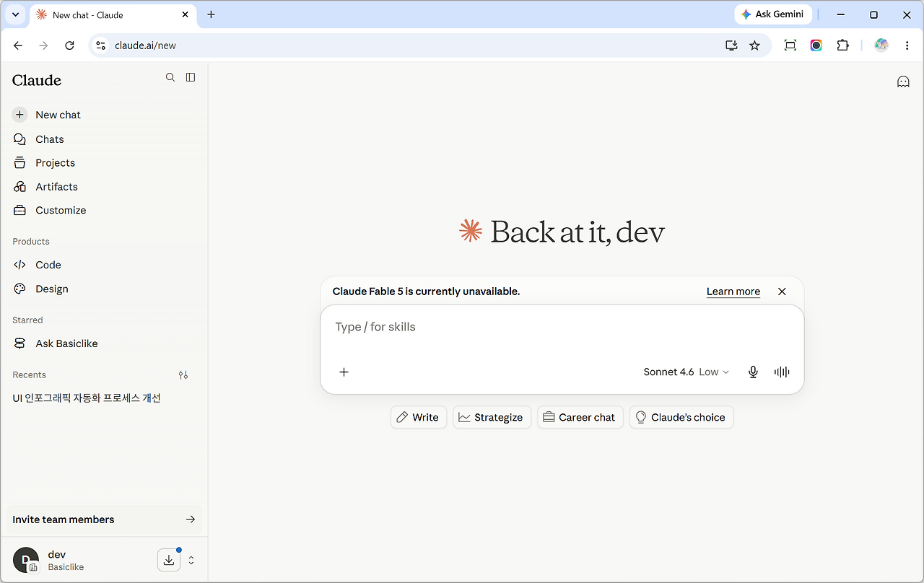
Task: Start a New chat from the sidebar
Action: coord(104,115)
